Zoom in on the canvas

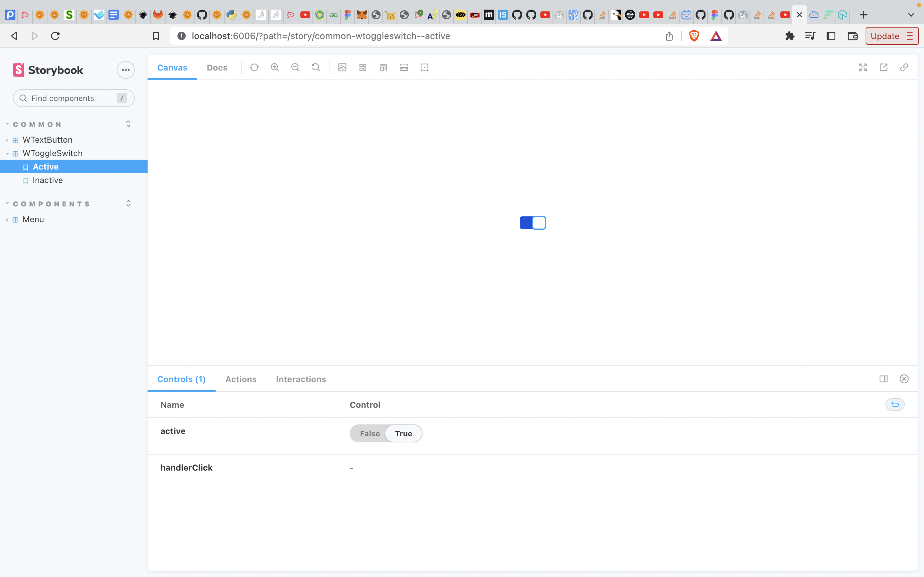coord(275,67)
